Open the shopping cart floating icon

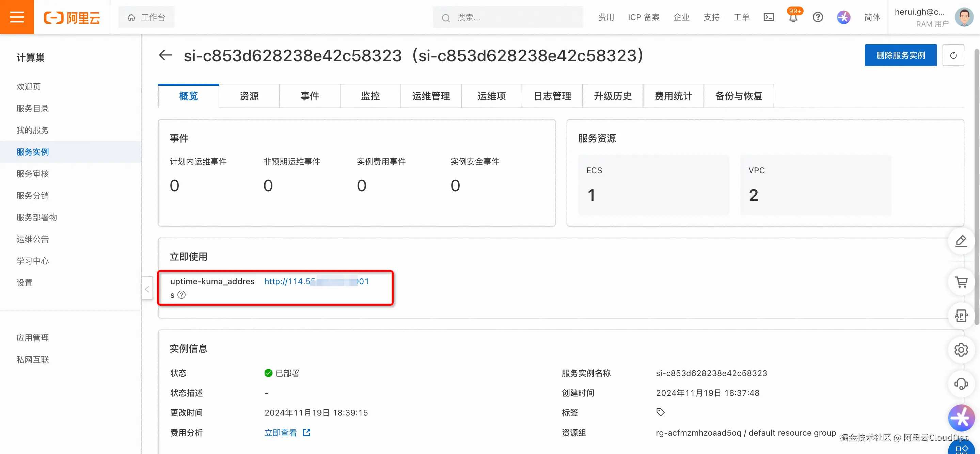961,282
